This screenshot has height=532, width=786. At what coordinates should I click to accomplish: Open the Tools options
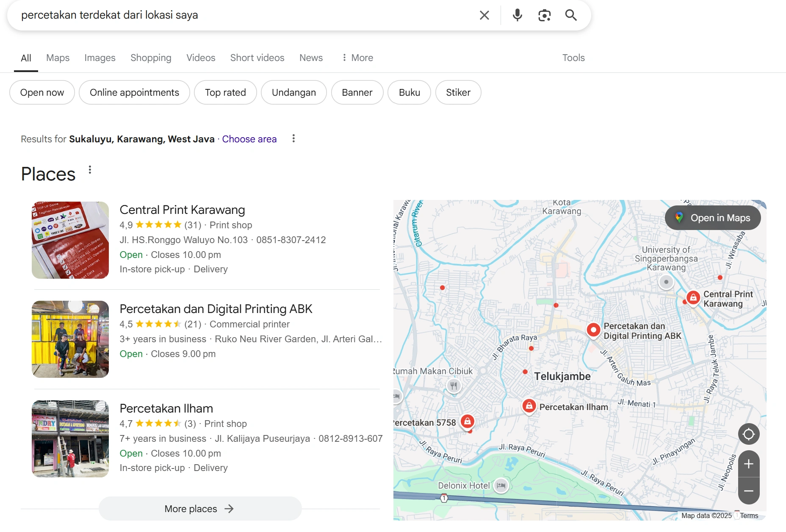point(573,58)
